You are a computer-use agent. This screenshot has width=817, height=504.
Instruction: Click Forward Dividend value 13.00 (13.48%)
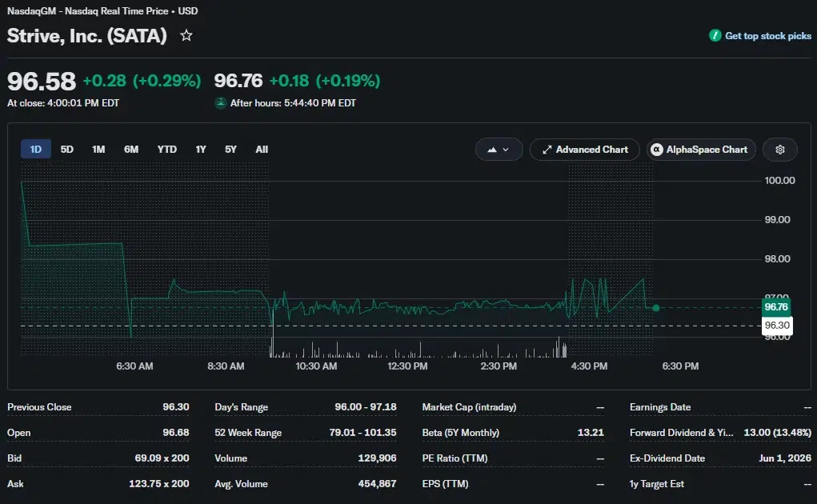(778, 432)
